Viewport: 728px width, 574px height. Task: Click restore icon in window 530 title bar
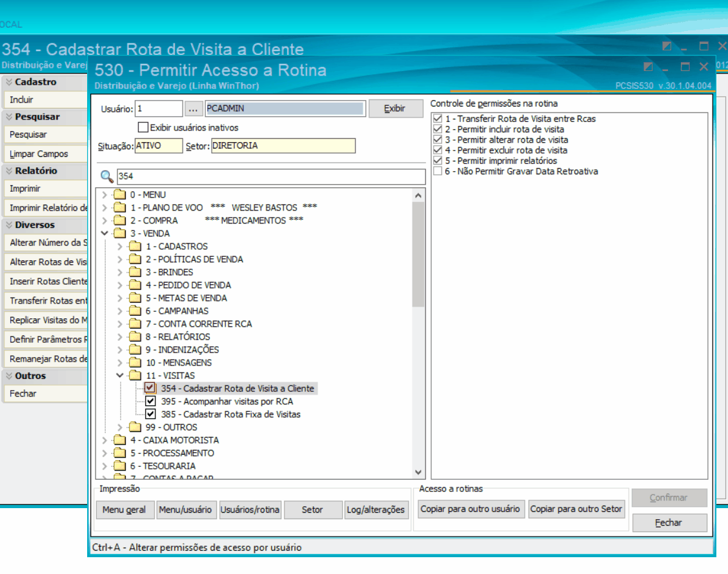click(648, 67)
